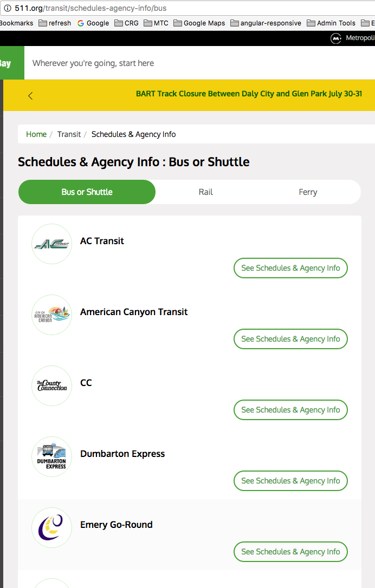Open the MTC bookmarks folder

click(x=156, y=23)
